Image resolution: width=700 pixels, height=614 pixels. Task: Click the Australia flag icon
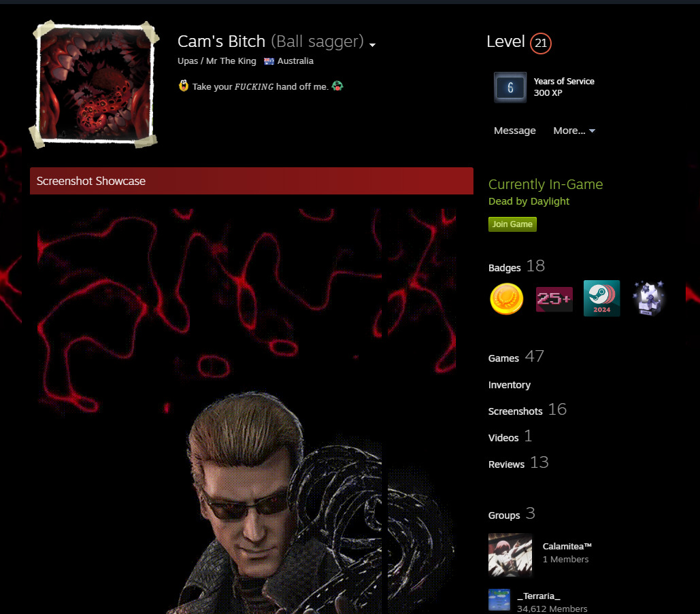pos(269,62)
